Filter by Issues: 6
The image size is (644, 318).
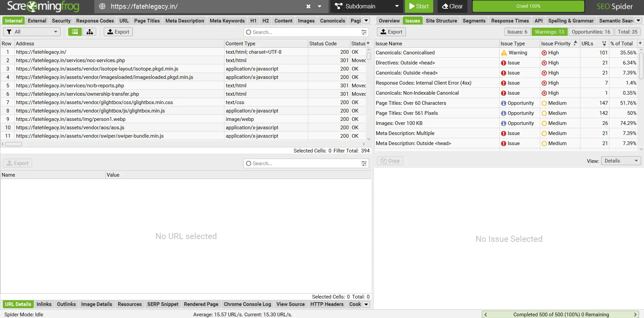tap(517, 32)
